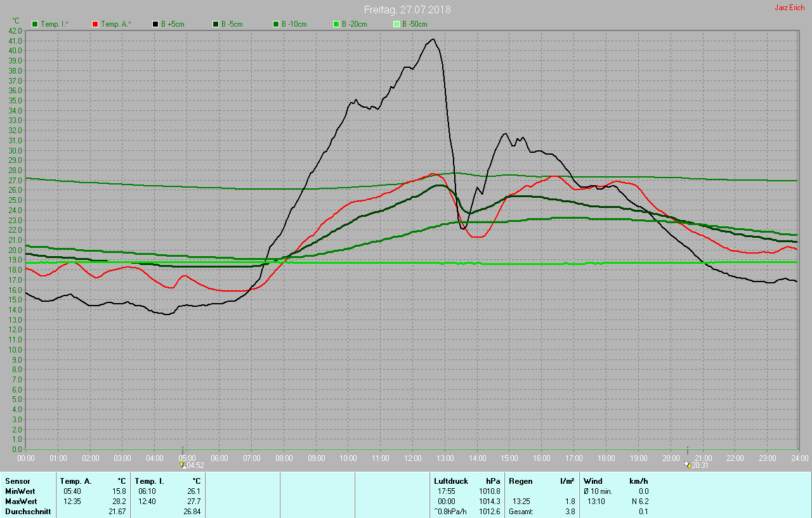
Task: Click the B -20cm legend color square
Action: 336,24
